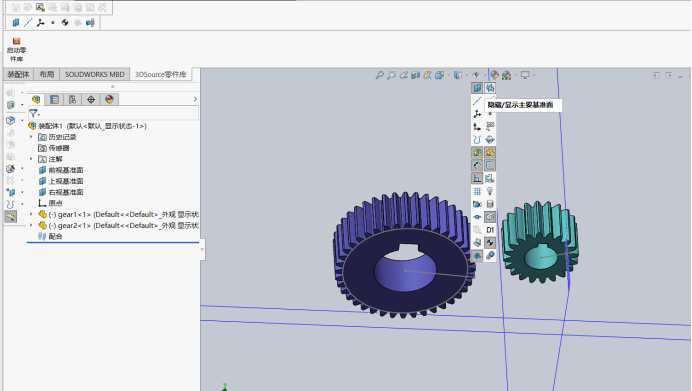Viewport: 692px width, 391px height.
Task: Click the 启动零件库 button
Action: [x=16, y=50]
